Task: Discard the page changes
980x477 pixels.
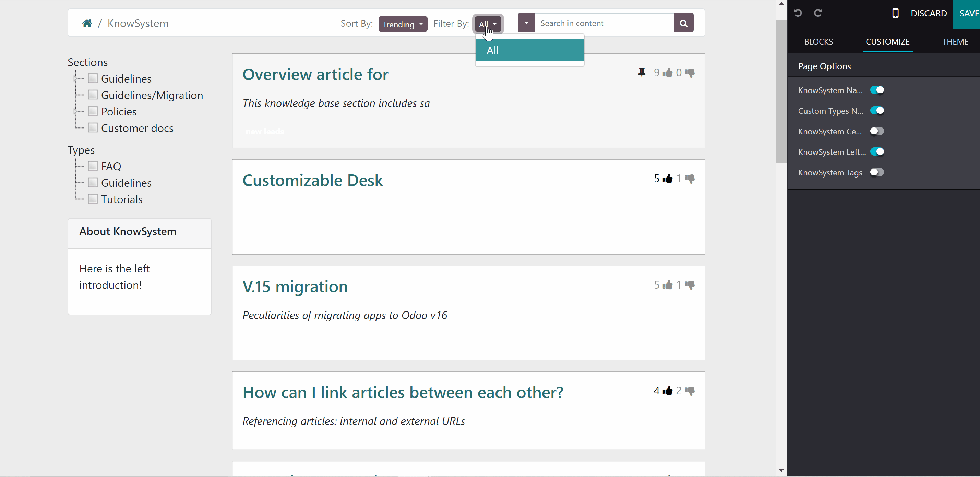Action: [929, 13]
